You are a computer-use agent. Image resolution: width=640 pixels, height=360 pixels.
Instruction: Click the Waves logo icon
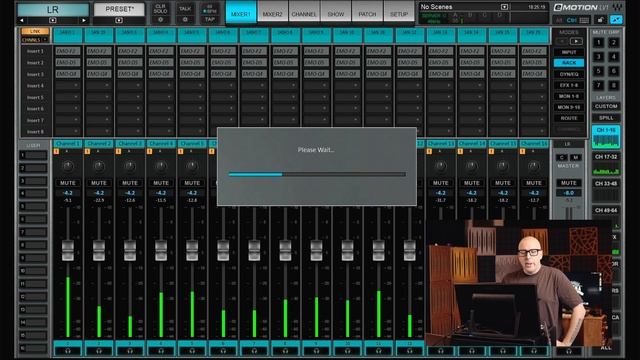[x=617, y=7]
